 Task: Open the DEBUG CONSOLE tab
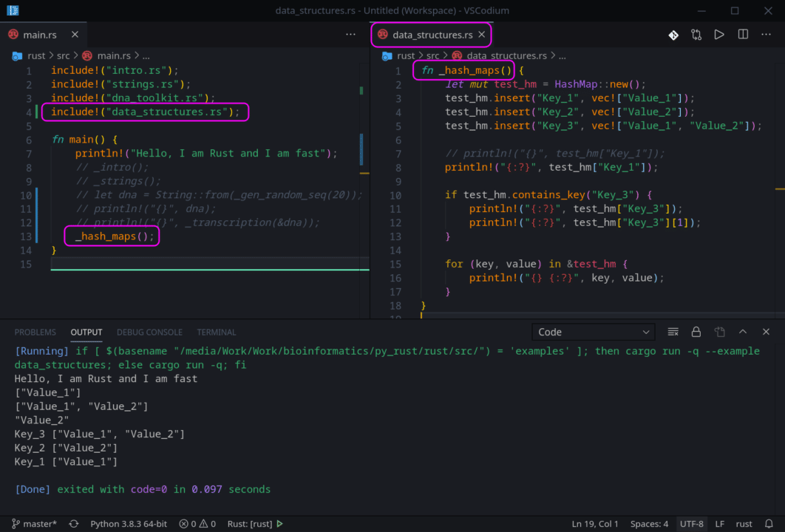pos(149,332)
